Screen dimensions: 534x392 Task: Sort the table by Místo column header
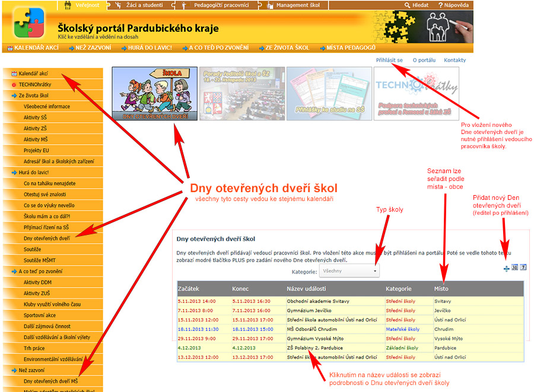click(441, 289)
